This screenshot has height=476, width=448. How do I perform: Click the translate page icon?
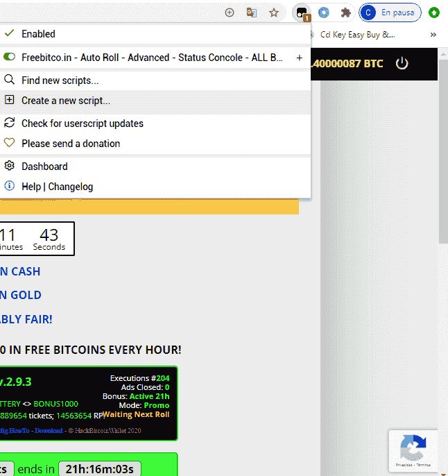(252, 12)
